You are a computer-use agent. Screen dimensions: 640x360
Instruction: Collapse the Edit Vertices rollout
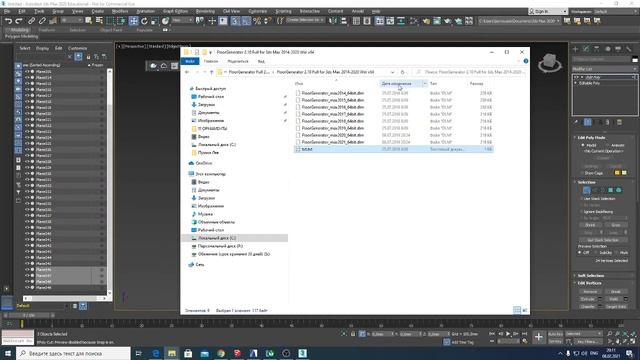pyautogui.click(x=604, y=283)
